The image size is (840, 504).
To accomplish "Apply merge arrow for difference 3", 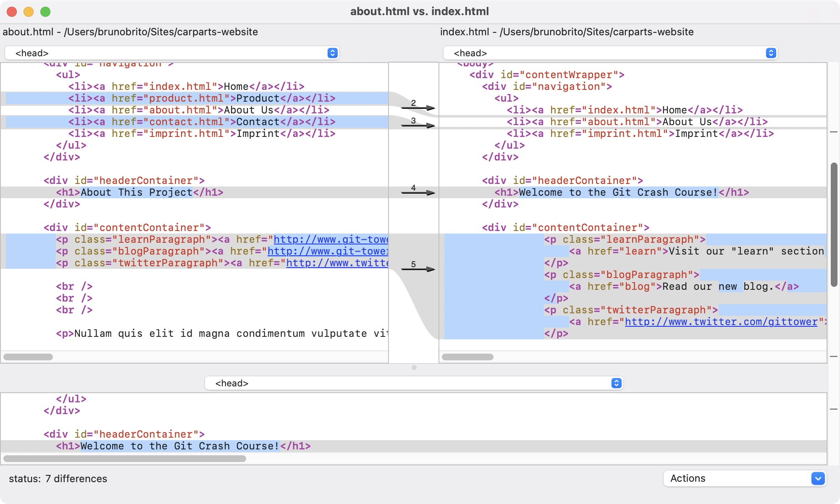I will point(419,126).
